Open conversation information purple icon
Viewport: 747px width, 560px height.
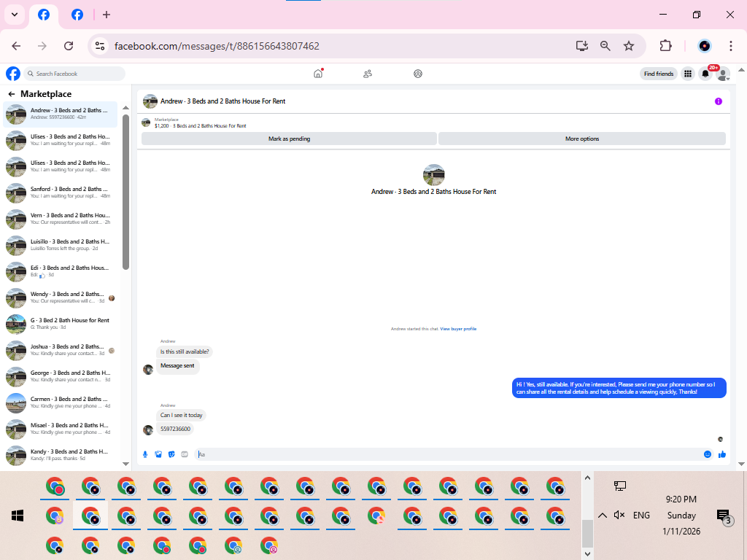pos(719,101)
